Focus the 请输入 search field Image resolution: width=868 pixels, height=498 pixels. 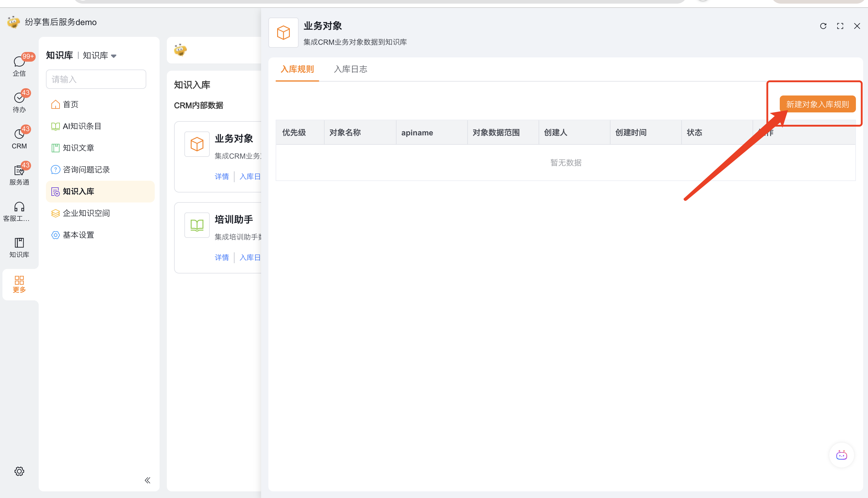pyautogui.click(x=96, y=79)
